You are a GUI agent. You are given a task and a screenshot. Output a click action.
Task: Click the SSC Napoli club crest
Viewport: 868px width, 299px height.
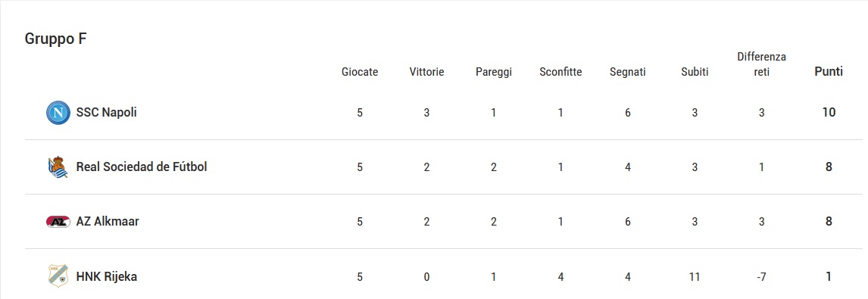[58, 112]
